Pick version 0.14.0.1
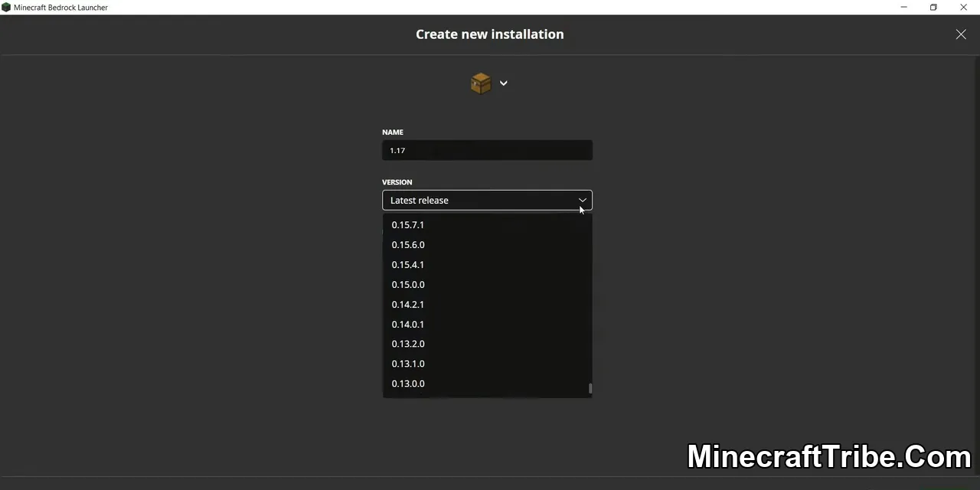 click(x=487, y=324)
